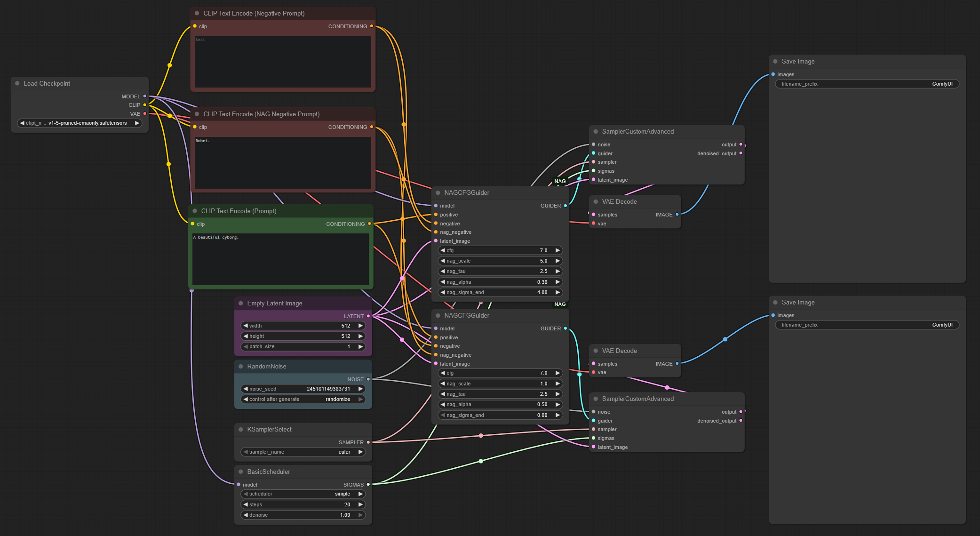Click the 'A beautiful cyborg.' prompt text area
This screenshot has height=536, width=980.
280,259
